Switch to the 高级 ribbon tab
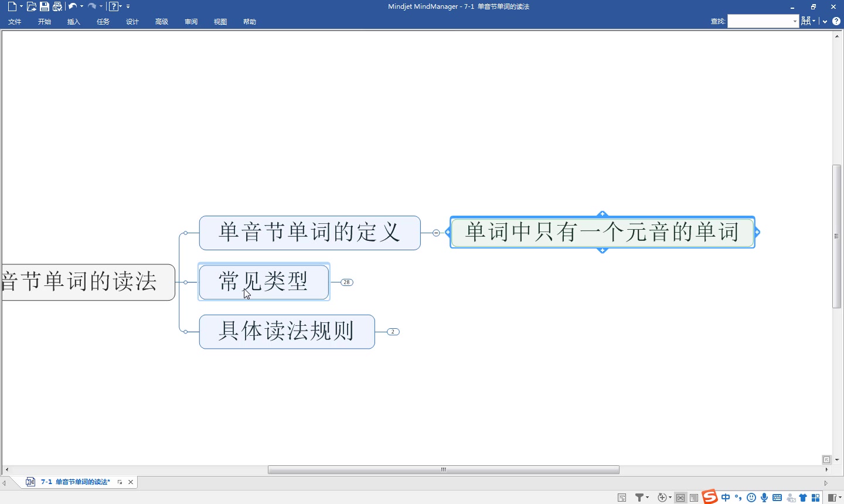The width and height of the screenshot is (844, 504). (162, 22)
